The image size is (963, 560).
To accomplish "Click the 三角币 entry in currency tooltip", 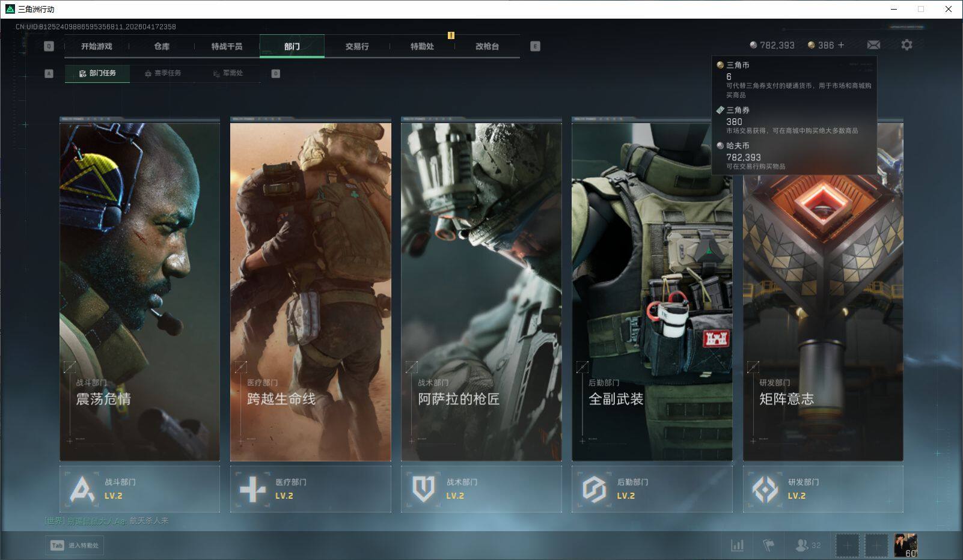I will 794,79.
